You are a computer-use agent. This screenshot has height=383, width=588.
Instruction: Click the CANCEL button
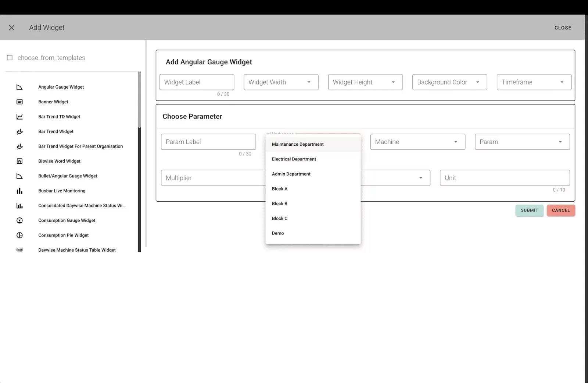tap(560, 210)
